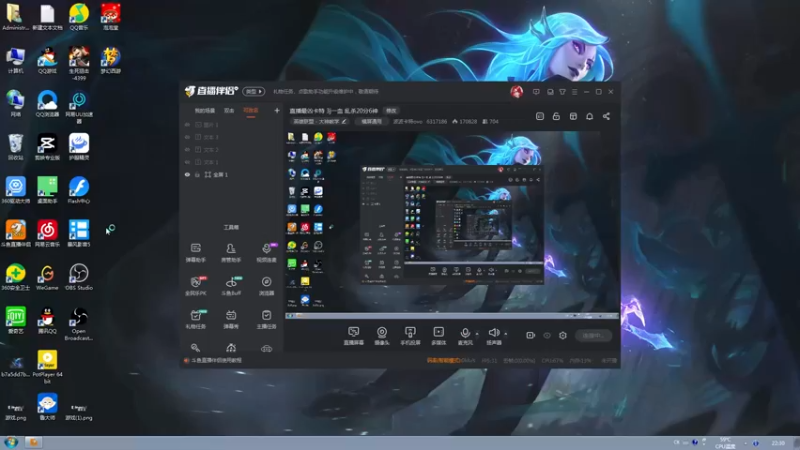Toggle visibility of source 图片 1
Image resolution: width=800 pixels, height=450 pixels.
(187, 124)
